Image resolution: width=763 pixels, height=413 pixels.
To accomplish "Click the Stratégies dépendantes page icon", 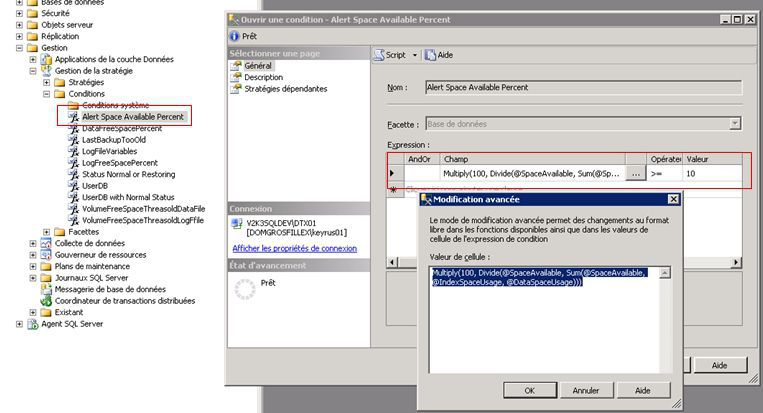I will [x=236, y=89].
